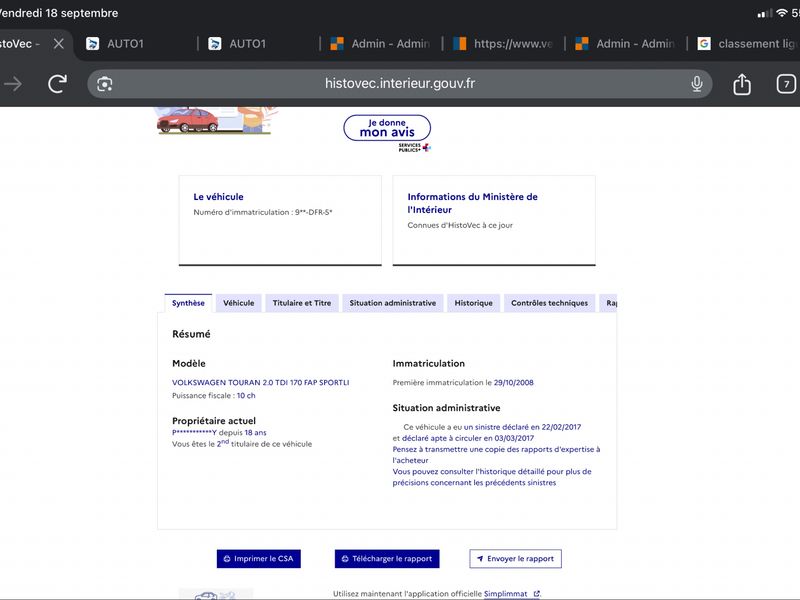The width and height of the screenshot is (800, 600).
Task: Click the Imprimer le CSA button
Action: click(259, 559)
